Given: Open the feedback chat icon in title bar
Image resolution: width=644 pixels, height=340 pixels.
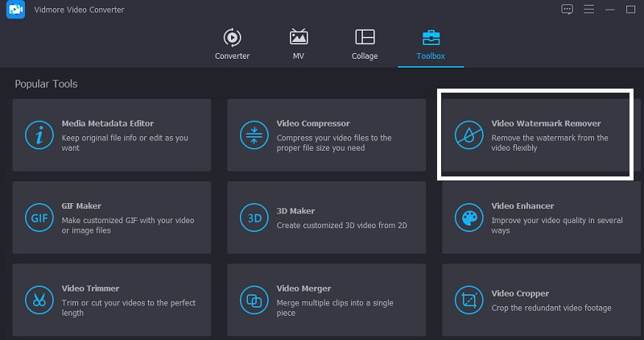Looking at the screenshot, I should (567, 9).
